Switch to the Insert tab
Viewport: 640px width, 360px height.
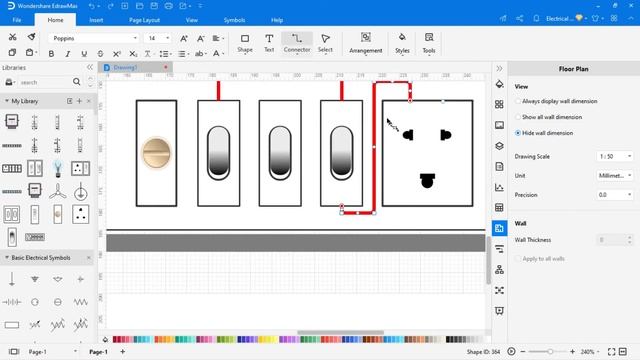pos(96,20)
